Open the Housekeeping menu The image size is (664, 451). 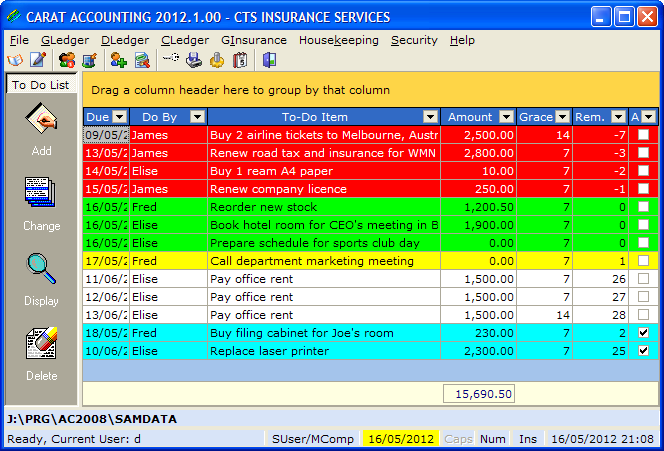(x=339, y=40)
